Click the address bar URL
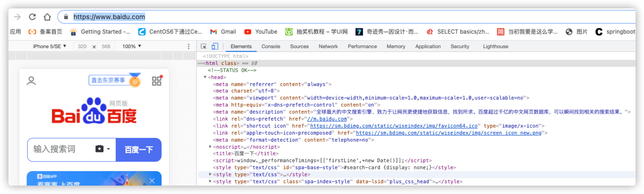 109,17
